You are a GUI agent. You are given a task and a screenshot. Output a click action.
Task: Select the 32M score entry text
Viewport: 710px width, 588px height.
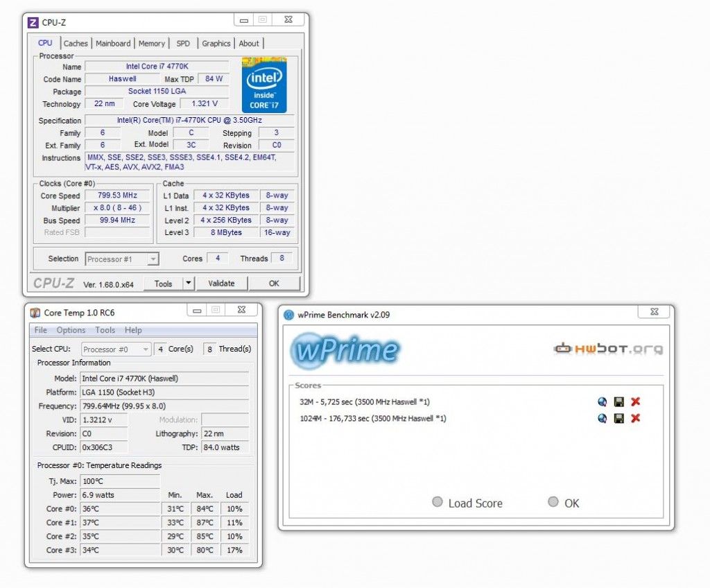point(365,401)
